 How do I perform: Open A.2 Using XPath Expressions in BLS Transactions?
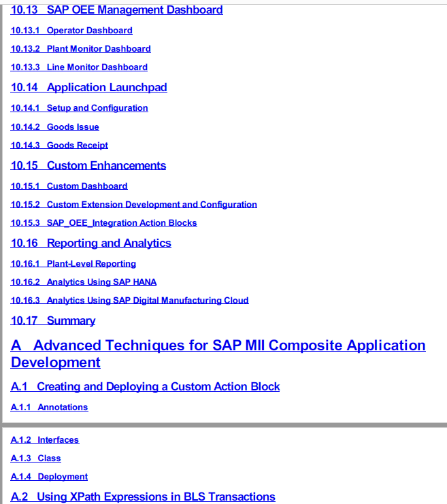(143, 497)
